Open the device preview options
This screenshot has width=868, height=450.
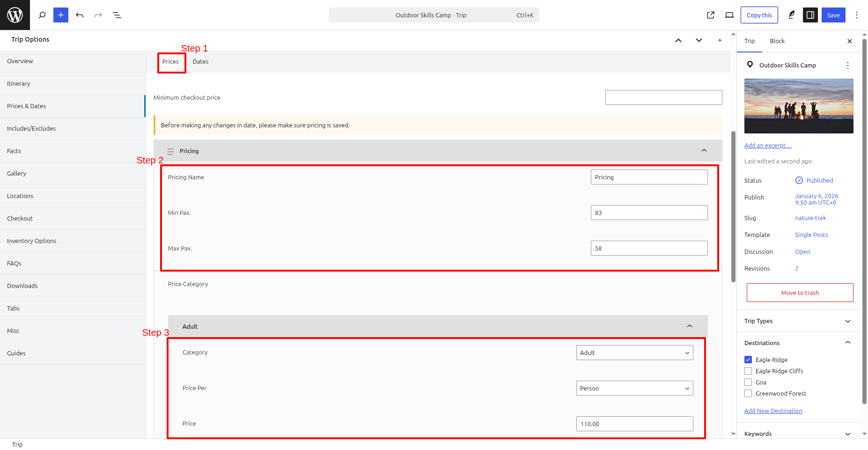729,15
